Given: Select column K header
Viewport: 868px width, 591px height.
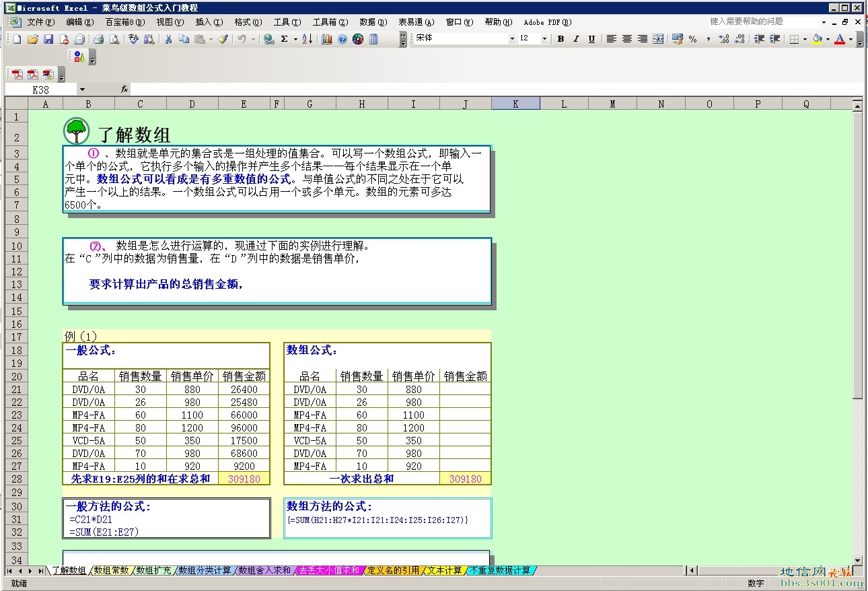Looking at the screenshot, I should pos(515,104).
